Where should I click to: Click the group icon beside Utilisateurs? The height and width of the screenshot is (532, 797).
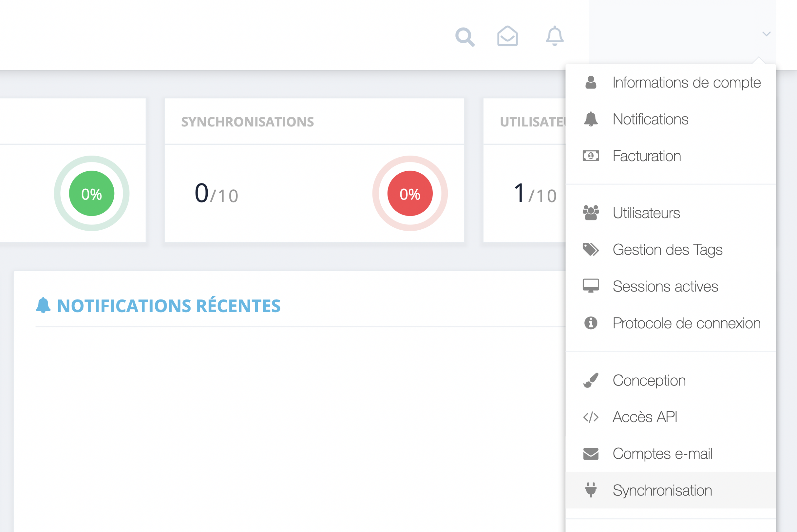coord(591,213)
